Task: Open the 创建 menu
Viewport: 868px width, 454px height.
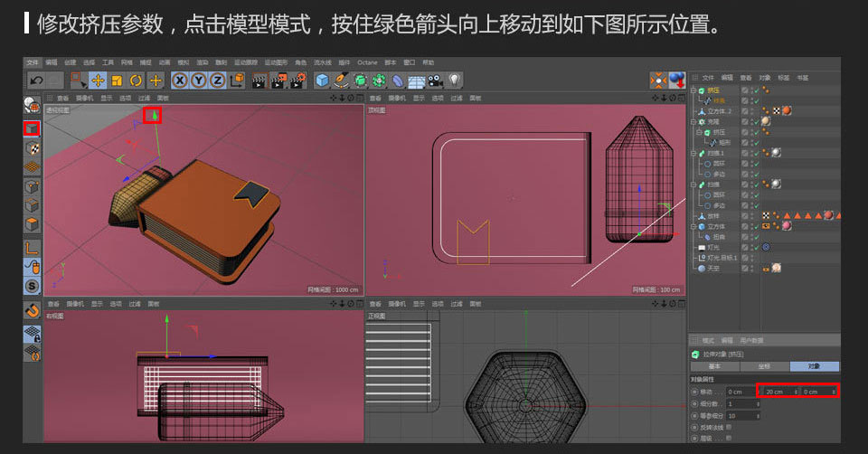Action: point(71,62)
